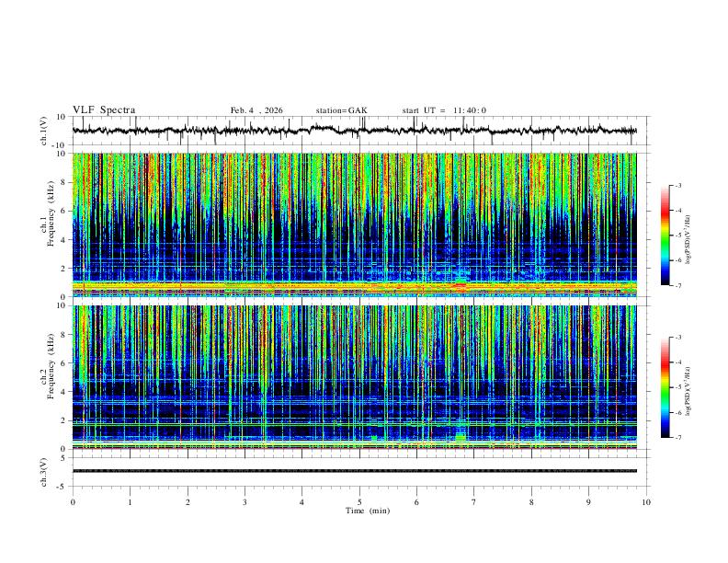This screenshot has height=563, width=728.
Task: Click the "1" time axis tick label
Action: pos(130,502)
